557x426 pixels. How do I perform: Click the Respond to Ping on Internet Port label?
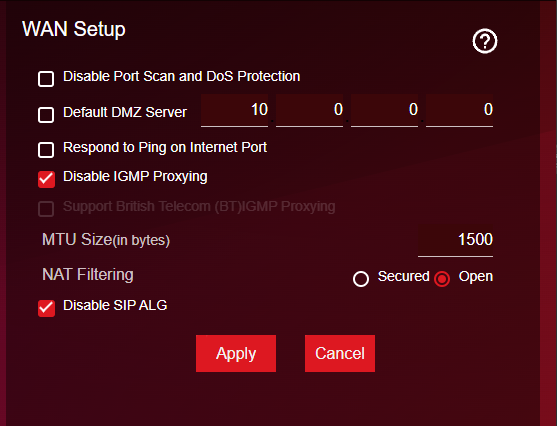click(x=165, y=147)
